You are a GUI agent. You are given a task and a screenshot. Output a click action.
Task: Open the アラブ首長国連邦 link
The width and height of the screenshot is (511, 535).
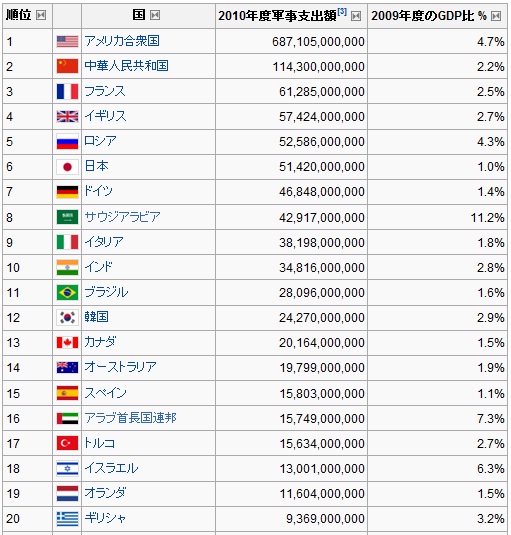(130, 418)
